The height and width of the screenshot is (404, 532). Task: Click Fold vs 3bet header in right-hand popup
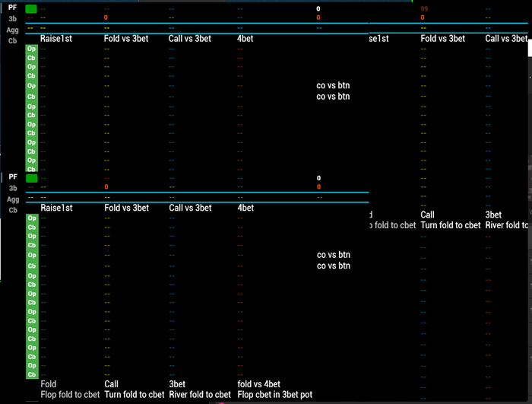pos(443,39)
